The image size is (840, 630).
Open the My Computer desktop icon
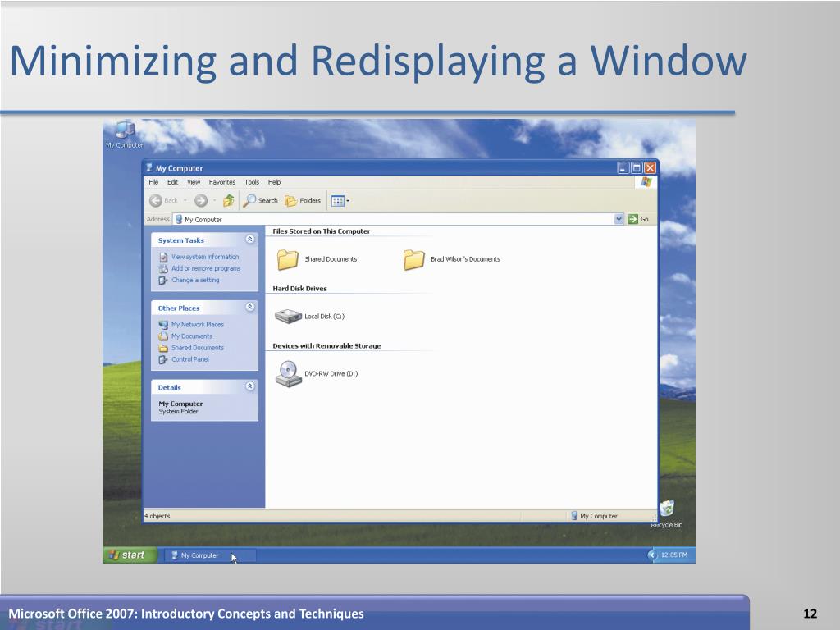(x=125, y=134)
